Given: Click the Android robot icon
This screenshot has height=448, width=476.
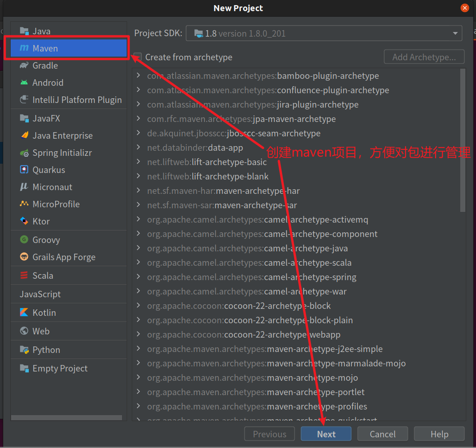Looking at the screenshot, I should click(24, 82).
